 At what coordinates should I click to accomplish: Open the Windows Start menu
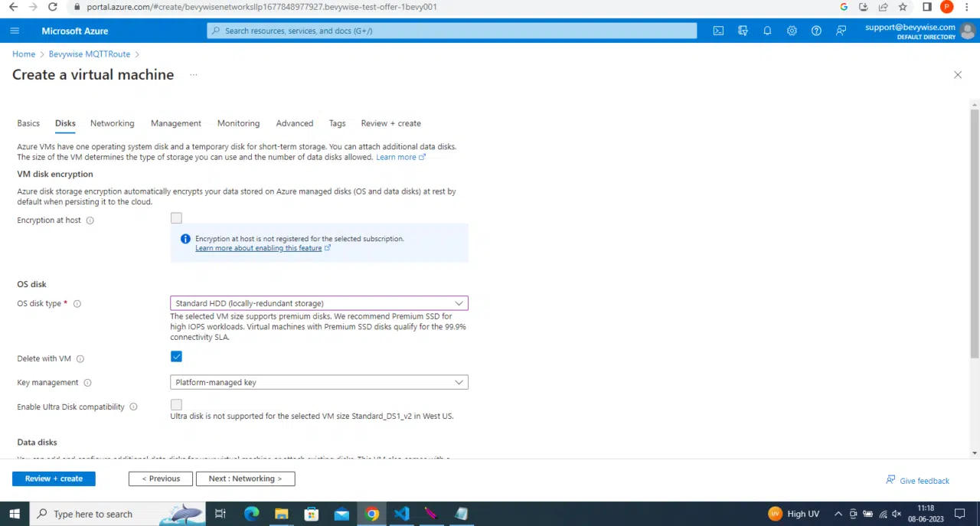[15, 514]
